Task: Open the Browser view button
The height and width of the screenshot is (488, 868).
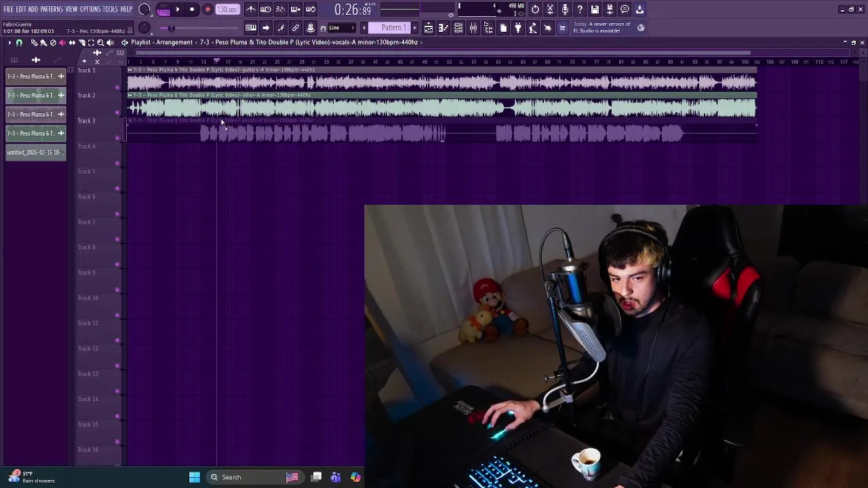Action: (x=488, y=28)
